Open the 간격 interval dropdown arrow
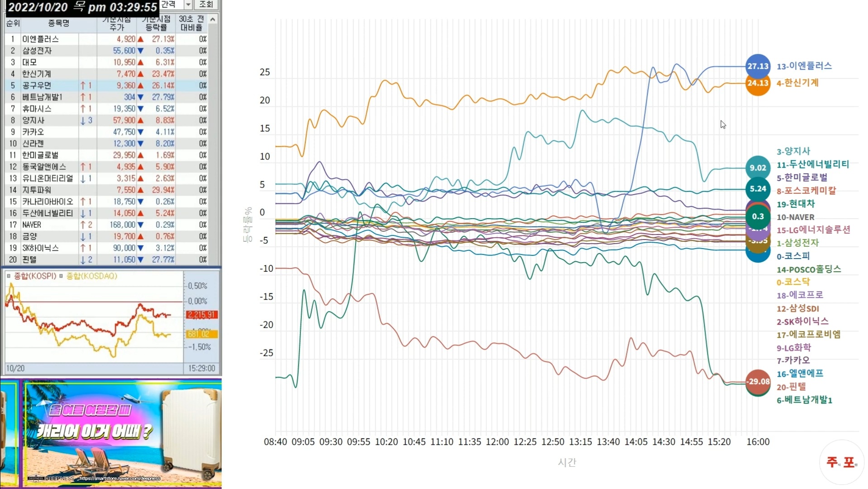 pyautogui.click(x=188, y=5)
